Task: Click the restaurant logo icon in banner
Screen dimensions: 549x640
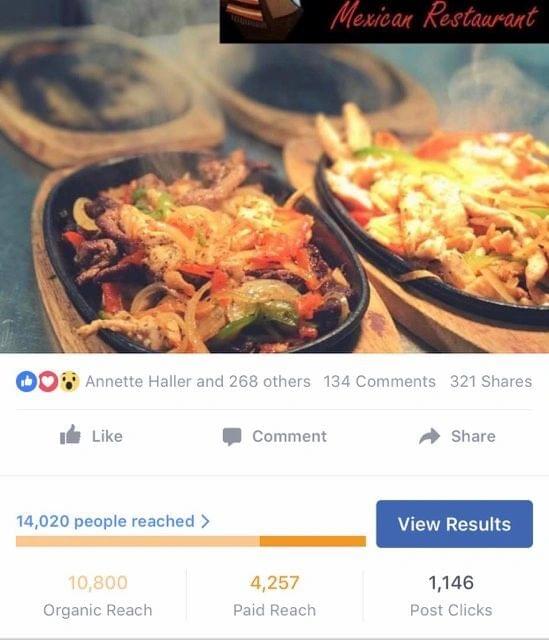Action: tap(263, 16)
